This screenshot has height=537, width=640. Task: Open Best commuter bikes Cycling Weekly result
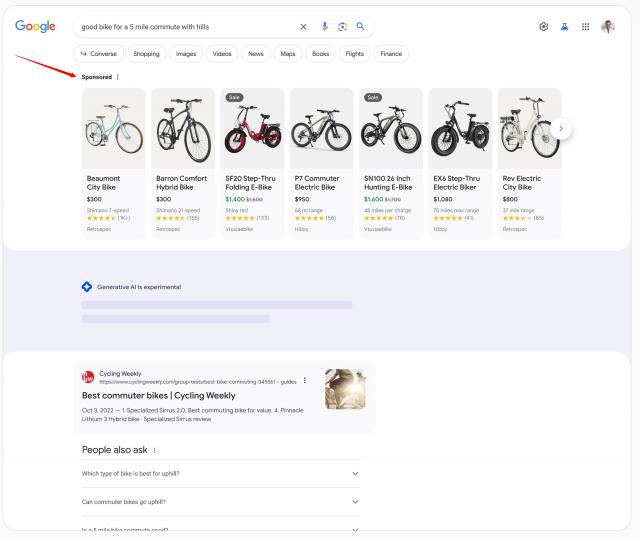(x=159, y=395)
